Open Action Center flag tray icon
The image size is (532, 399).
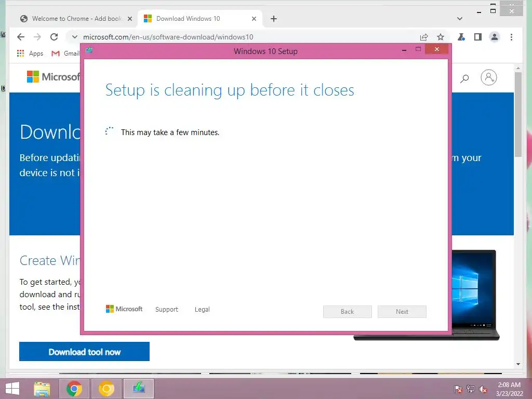tap(458, 389)
